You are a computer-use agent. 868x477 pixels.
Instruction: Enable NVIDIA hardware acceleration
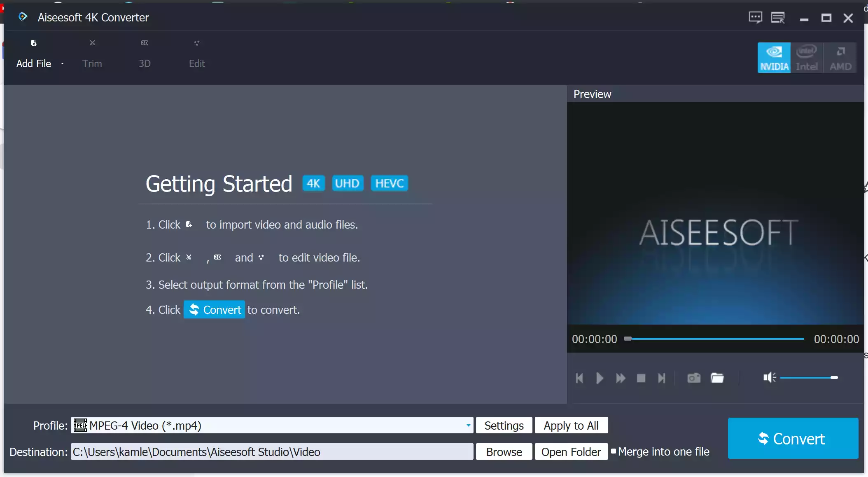coord(774,58)
